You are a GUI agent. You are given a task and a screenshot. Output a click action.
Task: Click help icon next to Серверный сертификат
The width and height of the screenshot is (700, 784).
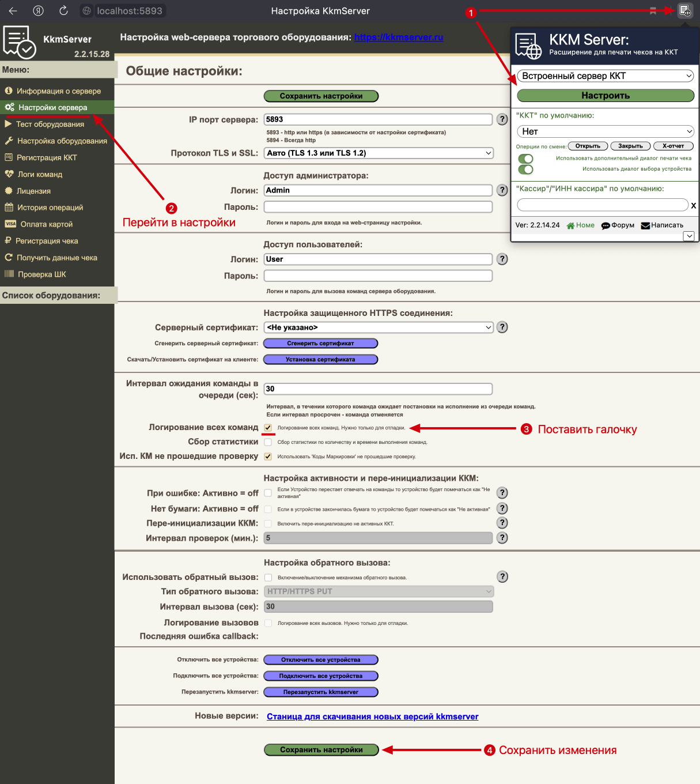502,327
